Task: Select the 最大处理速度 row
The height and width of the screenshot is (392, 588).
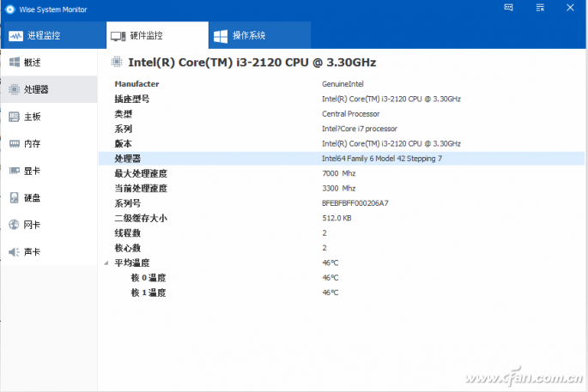Action: pos(342,173)
